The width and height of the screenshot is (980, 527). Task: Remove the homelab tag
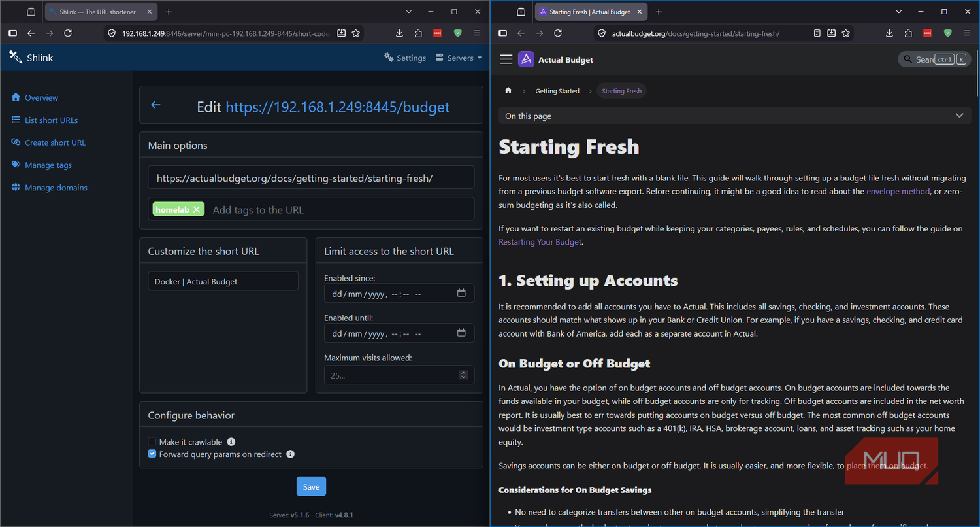tap(197, 209)
